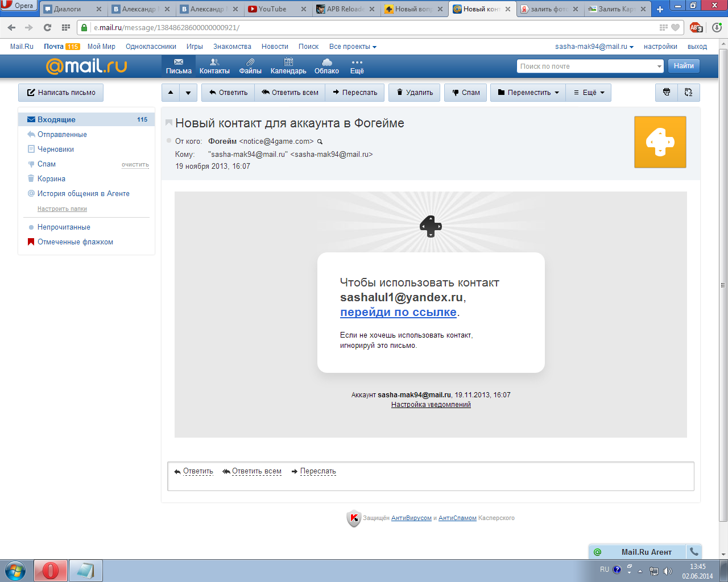
Task: Reload the page
Action: [x=47, y=27]
